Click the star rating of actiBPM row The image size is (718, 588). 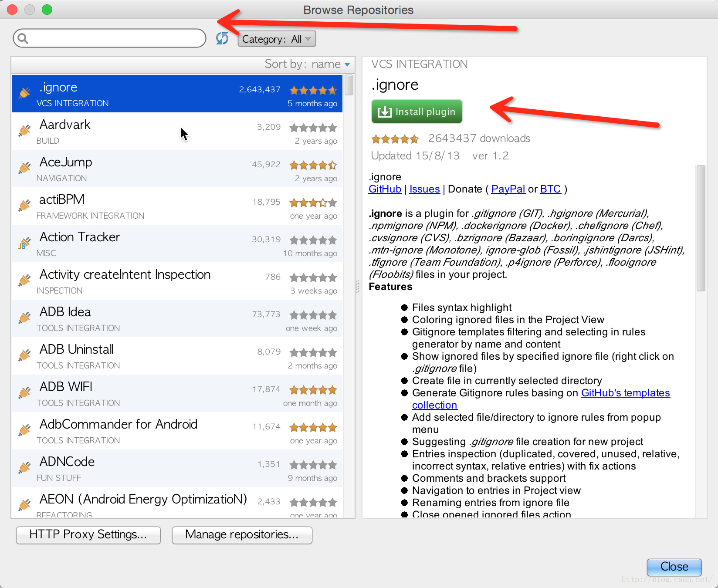coord(313,203)
